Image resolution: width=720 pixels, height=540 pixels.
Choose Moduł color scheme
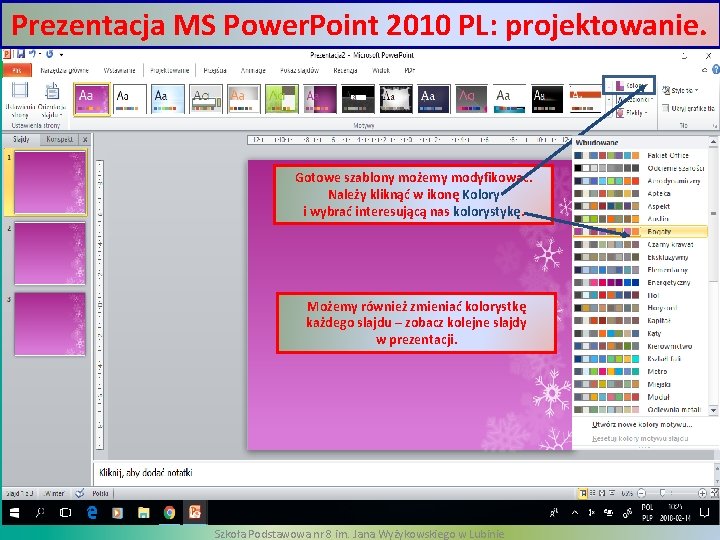[x=640, y=397]
